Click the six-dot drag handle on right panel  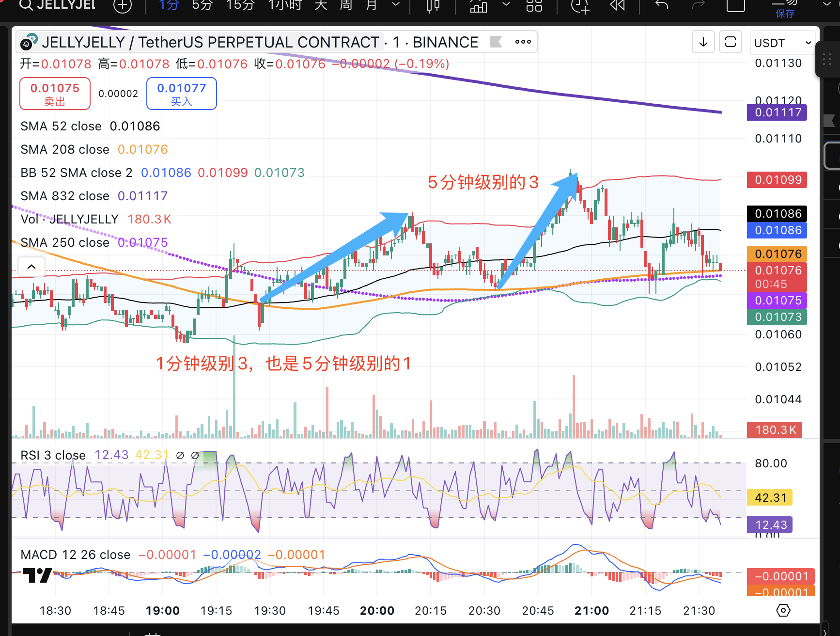827,60
